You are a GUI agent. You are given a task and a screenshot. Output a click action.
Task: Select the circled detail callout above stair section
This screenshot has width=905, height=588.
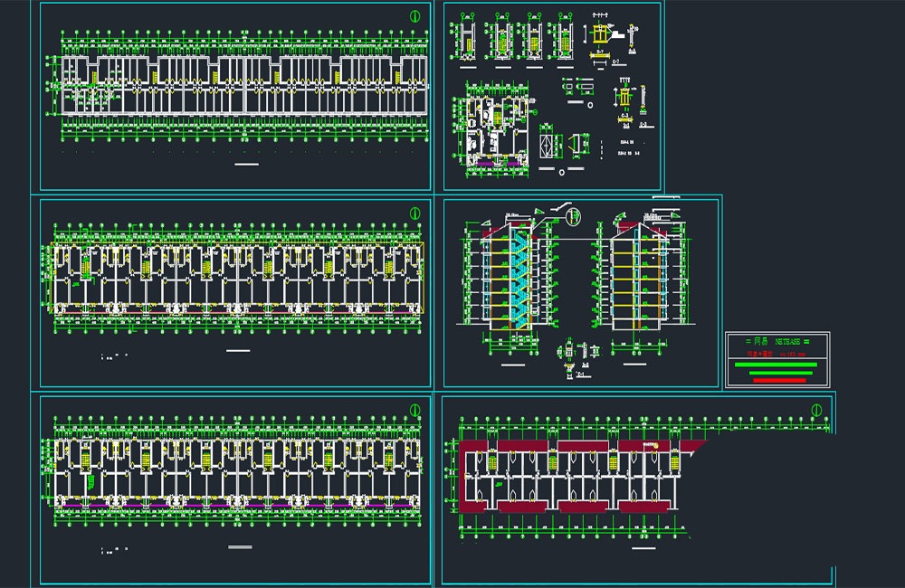tap(573, 217)
